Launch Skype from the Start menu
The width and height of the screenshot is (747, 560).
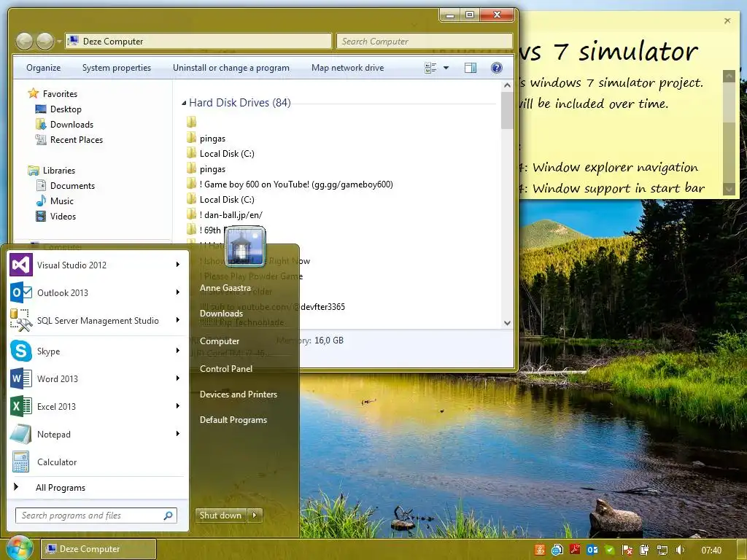97,351
